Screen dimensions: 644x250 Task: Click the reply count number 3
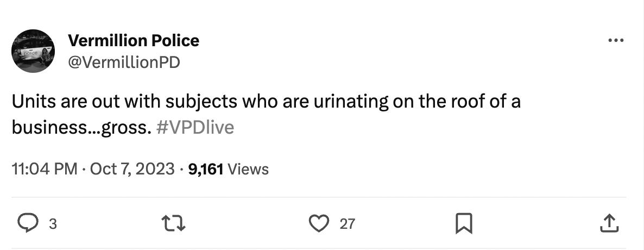coord(53,223)
